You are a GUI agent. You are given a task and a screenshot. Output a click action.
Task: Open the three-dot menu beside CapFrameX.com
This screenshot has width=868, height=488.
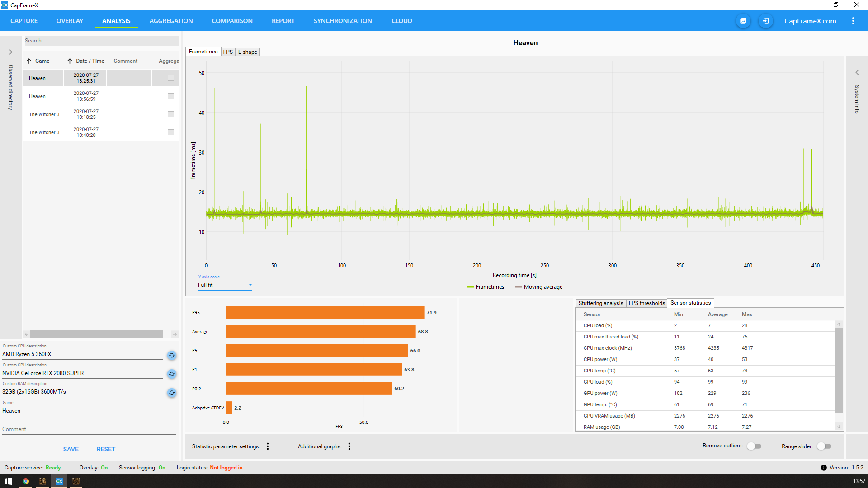click(853, 21)
